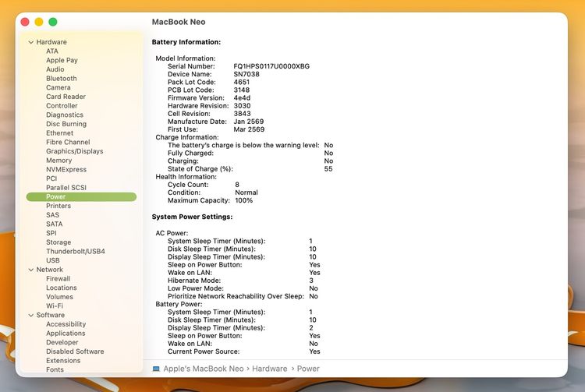Collapse the Hardware section chevron
585x392 pixels.
click(31, 42)
